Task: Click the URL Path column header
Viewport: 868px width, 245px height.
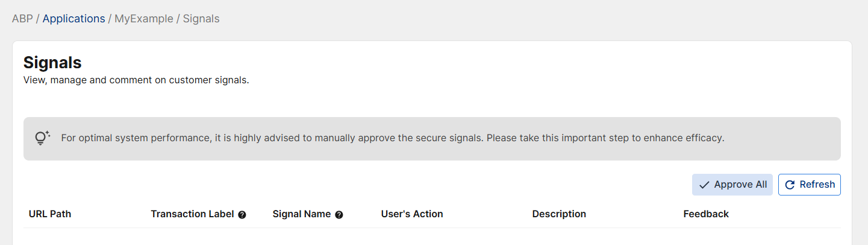Action: (50, 214)
